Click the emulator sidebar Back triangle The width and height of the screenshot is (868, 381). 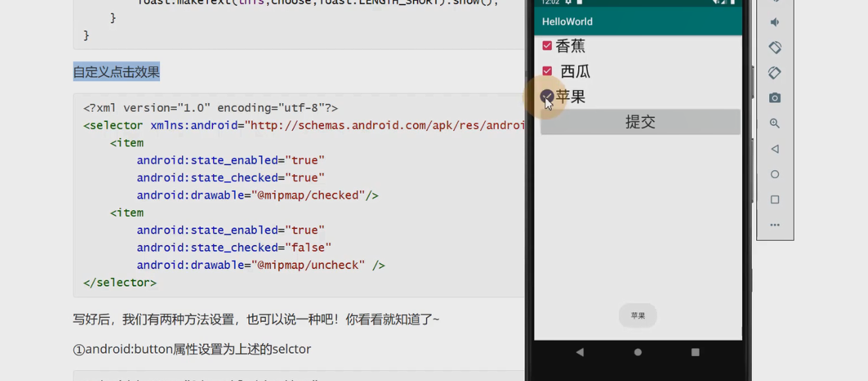pyautogui.click(x=774, y=149)
